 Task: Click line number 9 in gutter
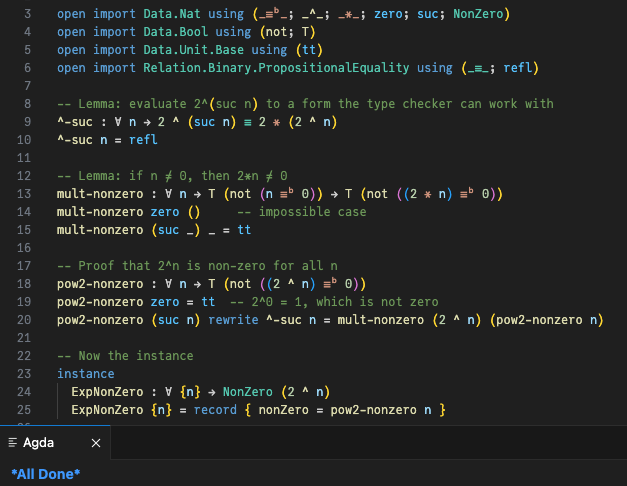click(x=27, y=122)
